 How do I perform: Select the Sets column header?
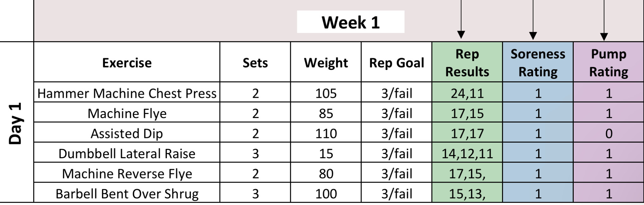click(255, 63)
